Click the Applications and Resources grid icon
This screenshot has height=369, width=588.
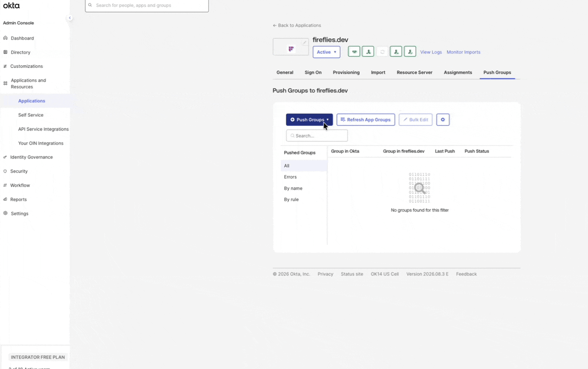pos(5,83)
